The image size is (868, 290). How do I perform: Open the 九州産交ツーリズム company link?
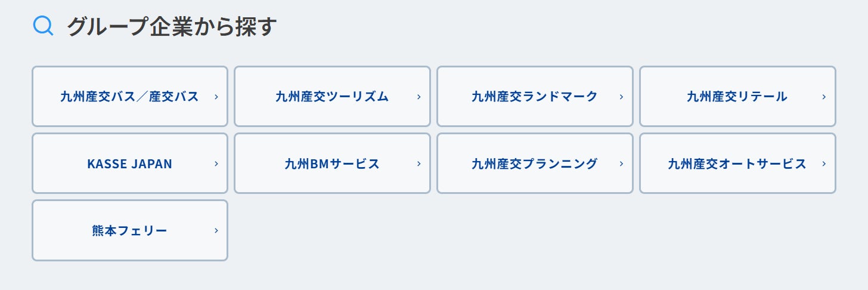coord(332,96)
